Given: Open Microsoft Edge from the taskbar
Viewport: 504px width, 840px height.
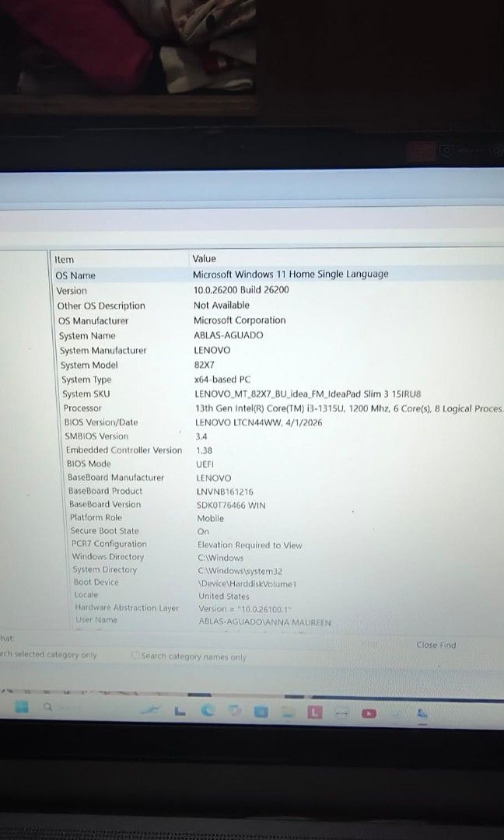Looking at the screenshot, I should [207, 710].
